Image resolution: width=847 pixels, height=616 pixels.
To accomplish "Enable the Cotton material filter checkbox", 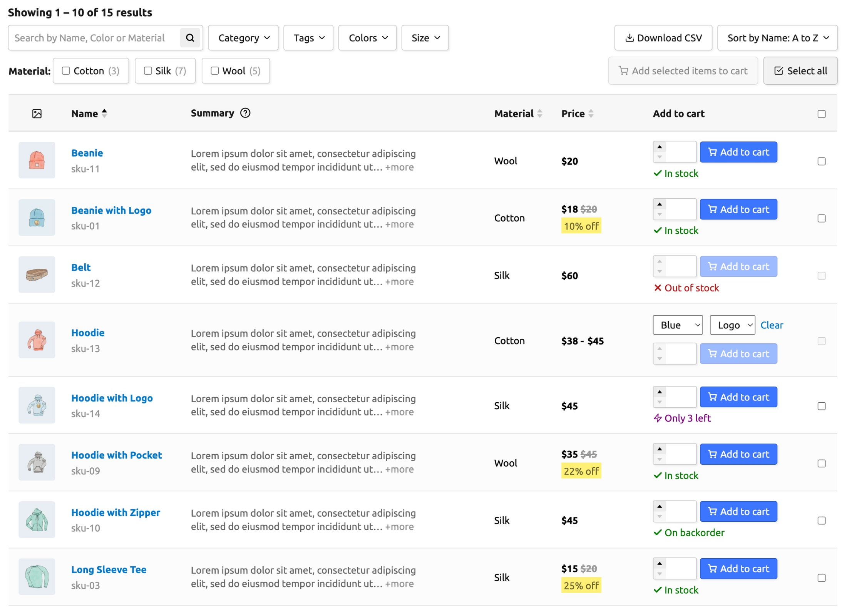I will tap(66, 71).
